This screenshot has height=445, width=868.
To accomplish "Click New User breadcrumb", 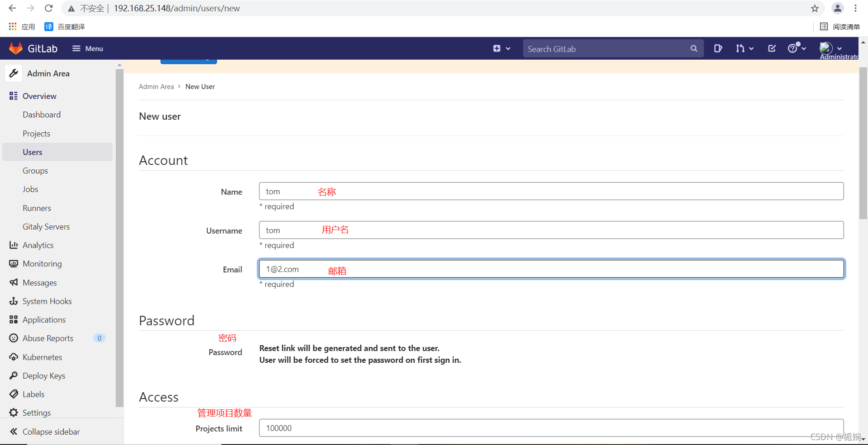I will tap(200, 87).
